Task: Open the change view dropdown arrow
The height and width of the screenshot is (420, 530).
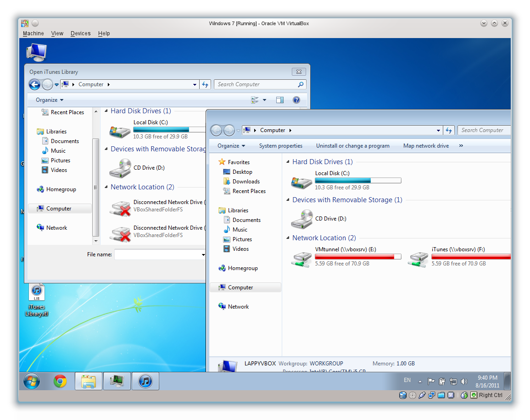Action: pos(265,100)
